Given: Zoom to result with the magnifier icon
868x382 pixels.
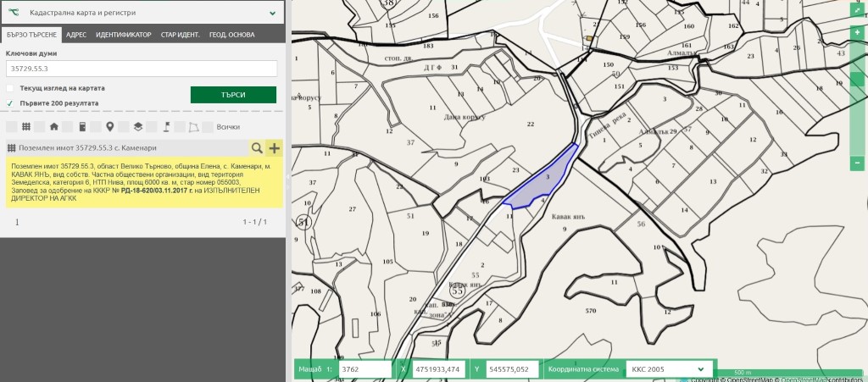Looking at the screenshot, I should pyautogui.click(x=256, y=148).
